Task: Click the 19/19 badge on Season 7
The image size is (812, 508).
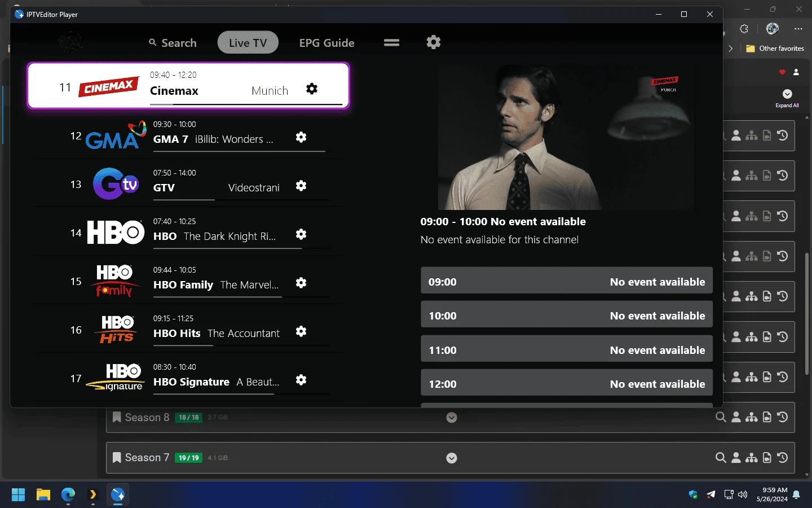Action: 189,458
